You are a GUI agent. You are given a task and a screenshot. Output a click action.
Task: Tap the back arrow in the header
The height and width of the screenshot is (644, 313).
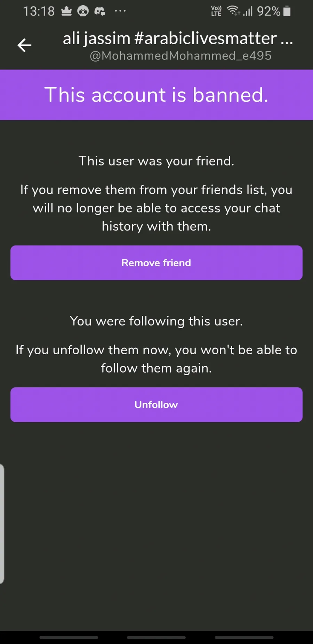click(24, 45)
